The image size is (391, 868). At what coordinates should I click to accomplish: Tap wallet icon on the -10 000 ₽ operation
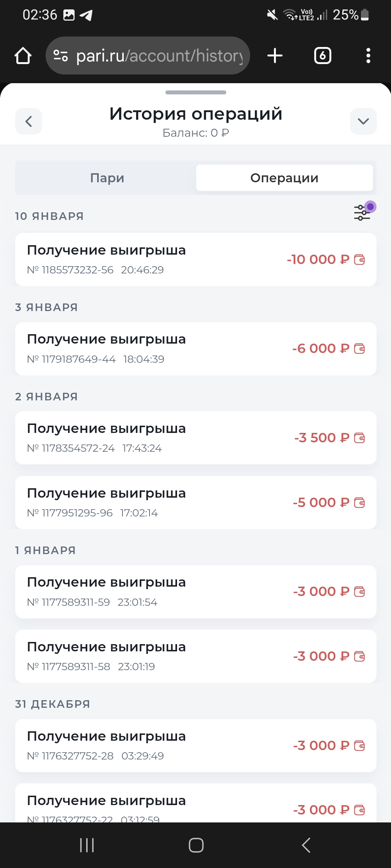(x=360, y=260)
